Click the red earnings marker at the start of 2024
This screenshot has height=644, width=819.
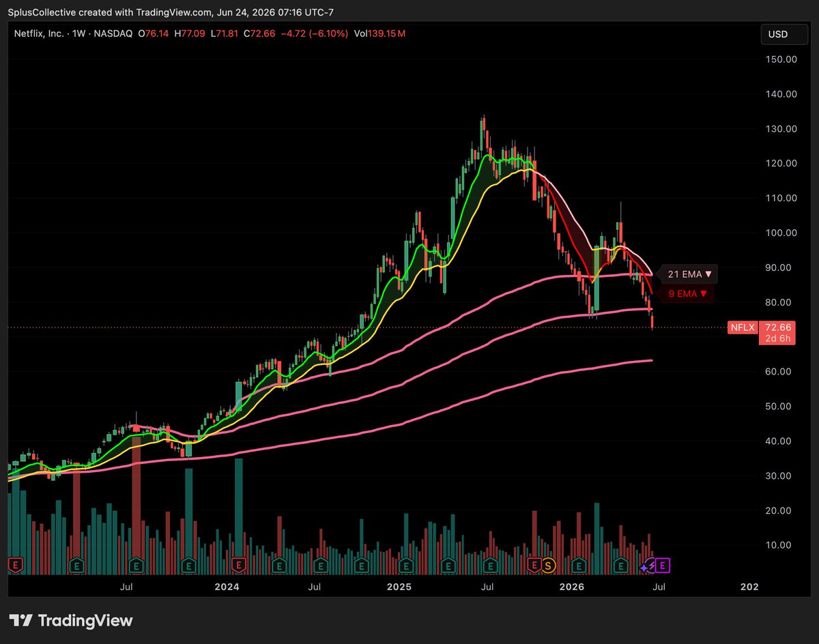(x=238, y=566)
